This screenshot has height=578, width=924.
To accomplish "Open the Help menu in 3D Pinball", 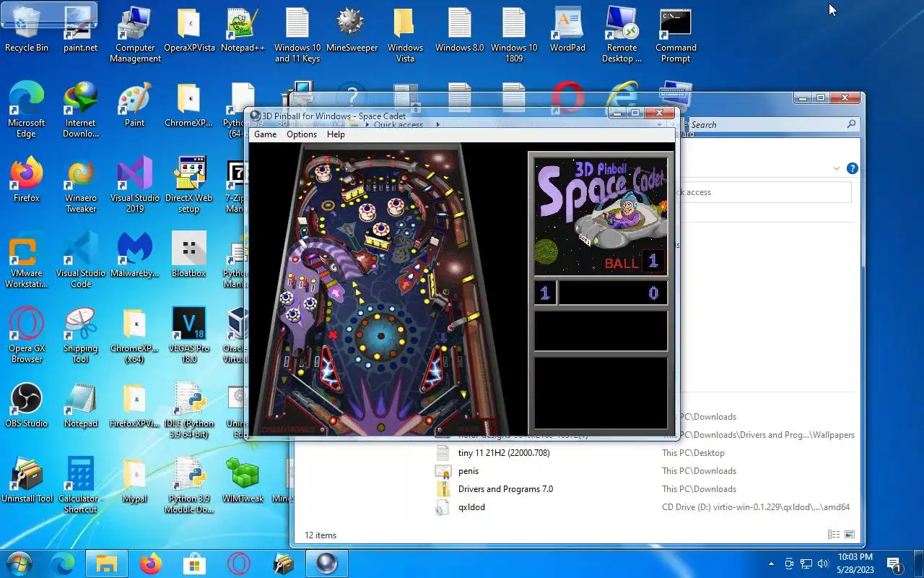I will point(336,134).
